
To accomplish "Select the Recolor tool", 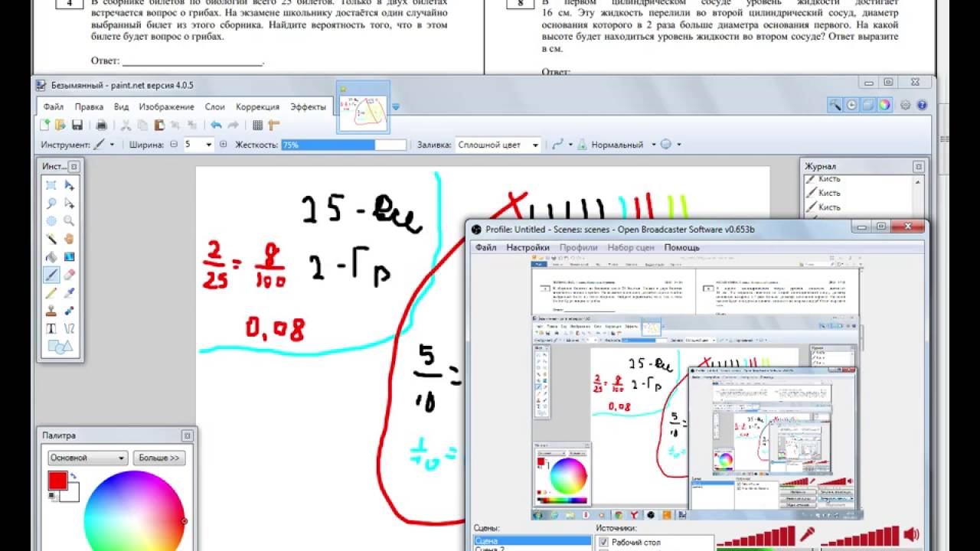I will 70,311.
